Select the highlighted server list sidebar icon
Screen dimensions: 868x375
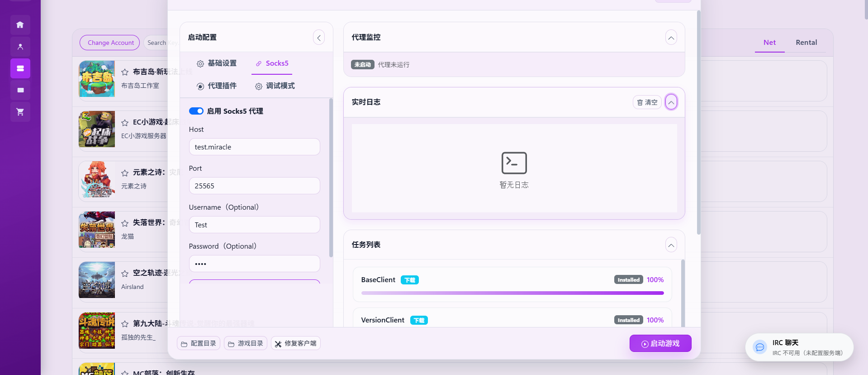point(20,68)
